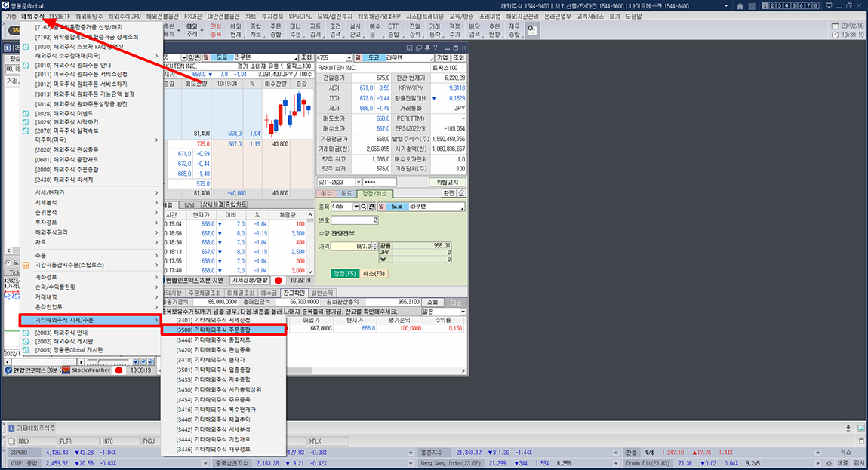Click the icon beside [3028] 해외주식 이벤트
Image resolution: width=868 pixels, height=470 pixels.
(x=26, y=113)
